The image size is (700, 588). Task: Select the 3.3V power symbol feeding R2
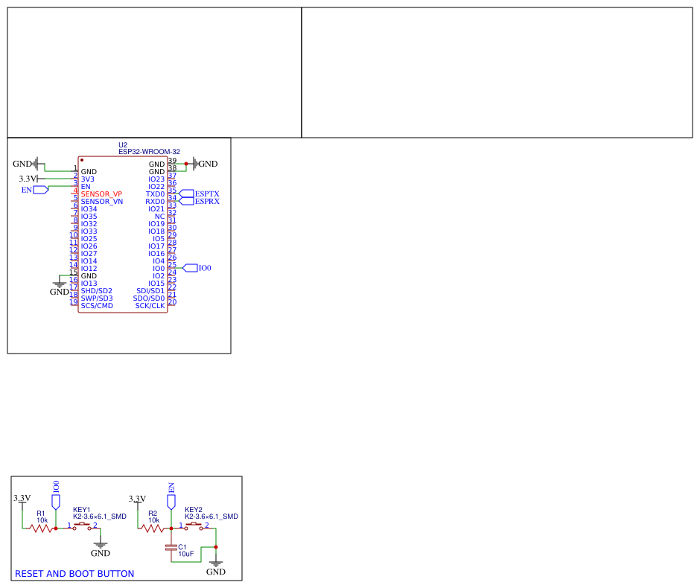click(x=137, y=501)
